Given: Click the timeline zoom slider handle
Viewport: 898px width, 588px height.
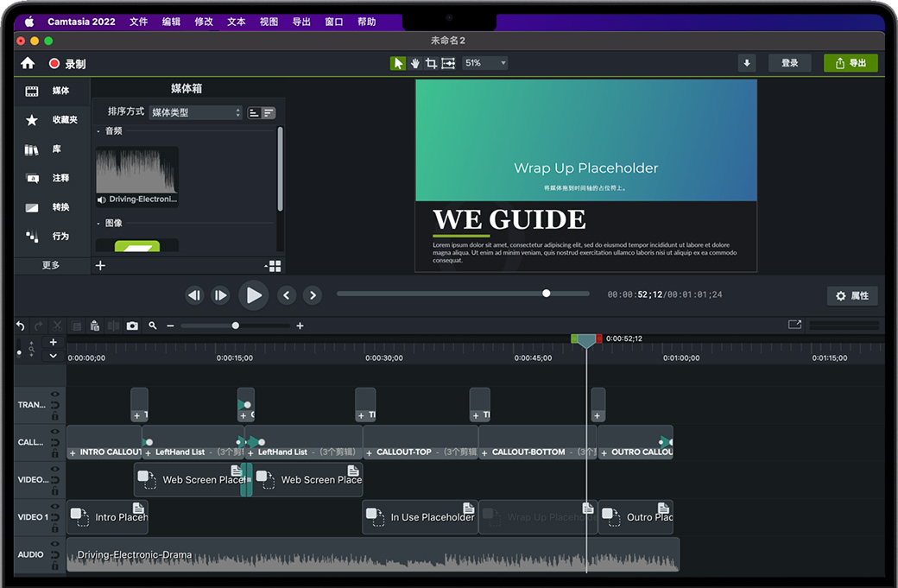Looking at the screenshot, I should (x=236, y=326).
